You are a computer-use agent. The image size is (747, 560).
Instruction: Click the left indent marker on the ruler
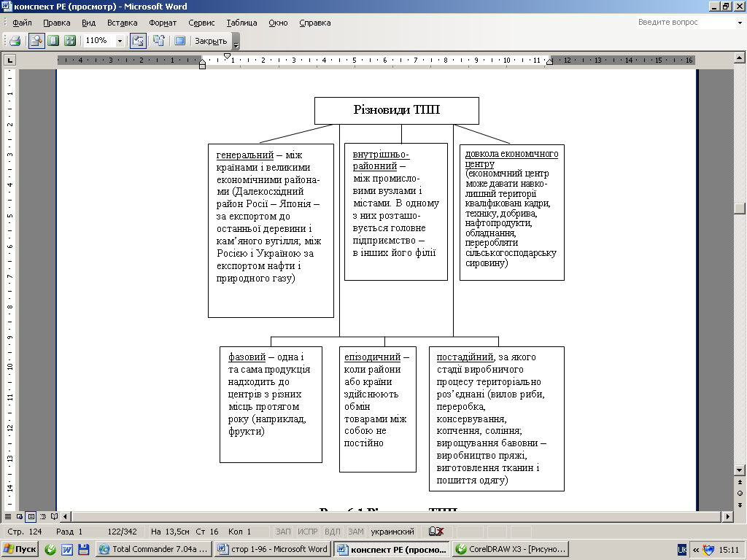coord(203,65)
